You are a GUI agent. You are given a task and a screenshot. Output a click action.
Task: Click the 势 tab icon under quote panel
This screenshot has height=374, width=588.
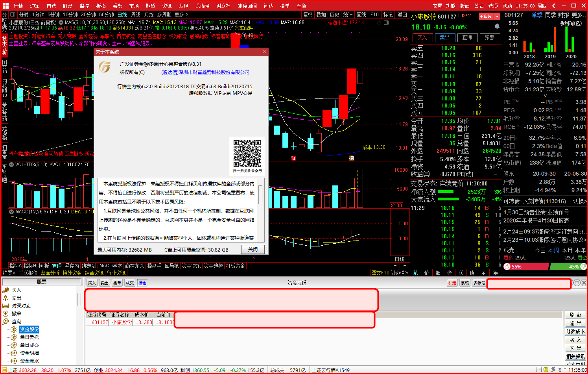tap(450, 273)
